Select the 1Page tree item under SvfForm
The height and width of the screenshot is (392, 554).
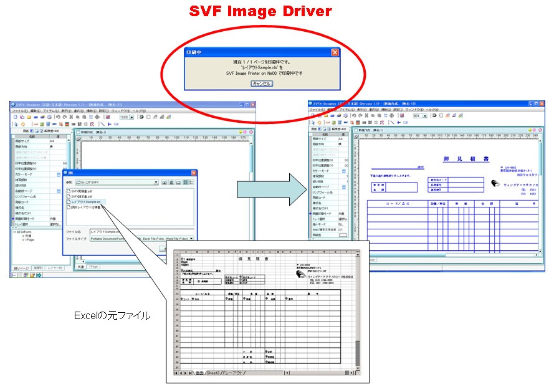(29, 240)
